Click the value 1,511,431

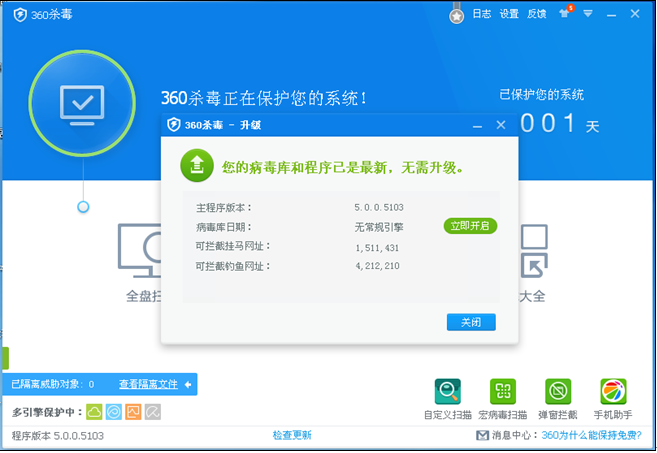tap(377, 248)
